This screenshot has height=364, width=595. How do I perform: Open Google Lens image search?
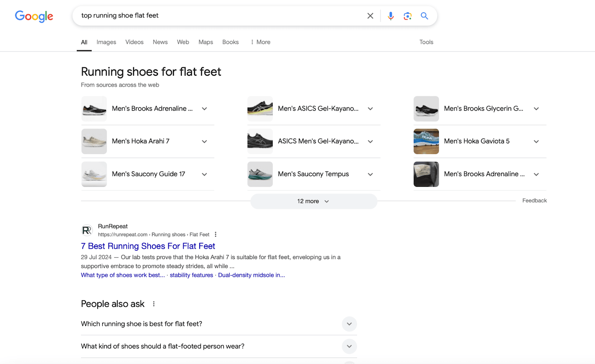click(408, 16)
